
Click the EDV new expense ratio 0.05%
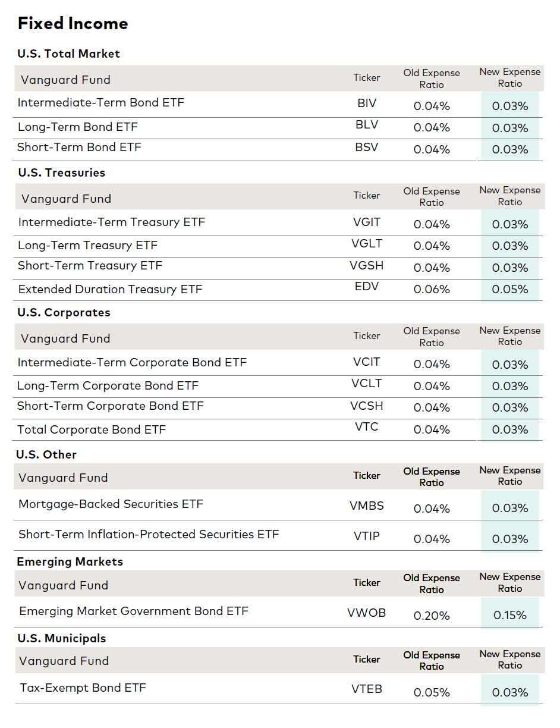[x=510, y=289]
